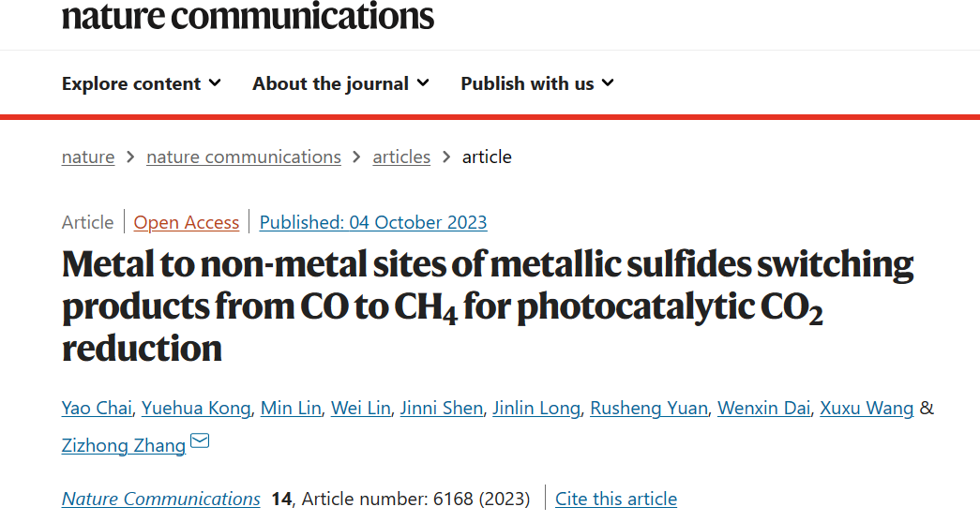Click the Published 04 October 2023 link
Image resolution: width=980 pixels, height=522 pixels.
point(373,222)
